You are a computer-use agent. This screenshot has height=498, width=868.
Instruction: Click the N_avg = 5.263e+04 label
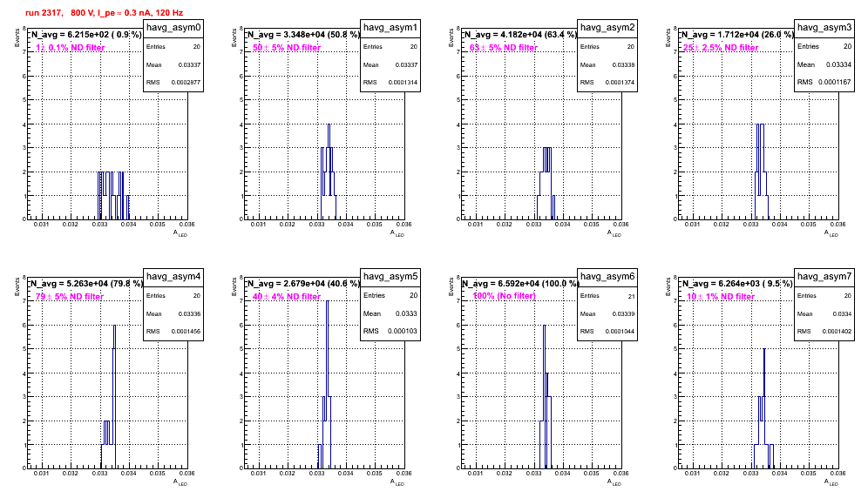click(x=86, y=283)
